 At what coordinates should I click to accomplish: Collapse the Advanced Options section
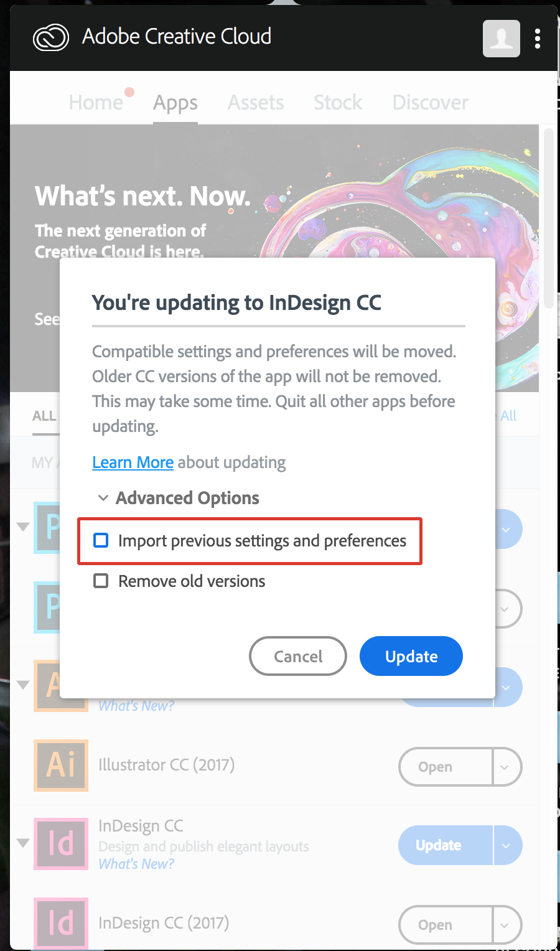pyautogui.click(x=103, y=498)
